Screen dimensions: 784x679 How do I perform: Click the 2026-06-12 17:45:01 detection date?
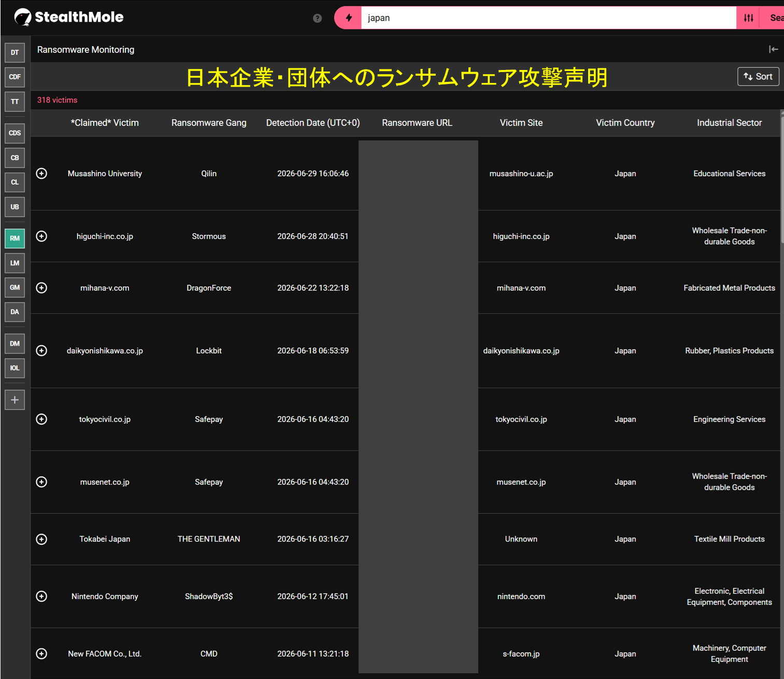(x=313, y=597)
